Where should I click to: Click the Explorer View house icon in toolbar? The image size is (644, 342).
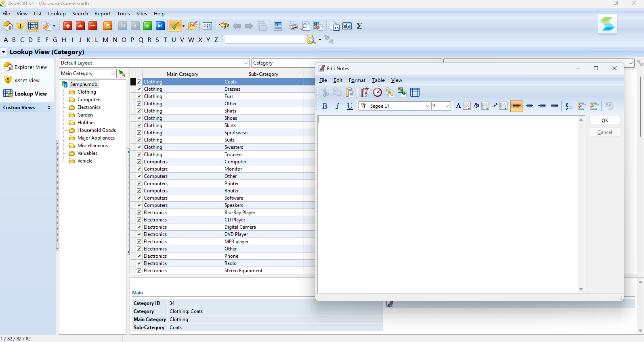pos(8,26)
